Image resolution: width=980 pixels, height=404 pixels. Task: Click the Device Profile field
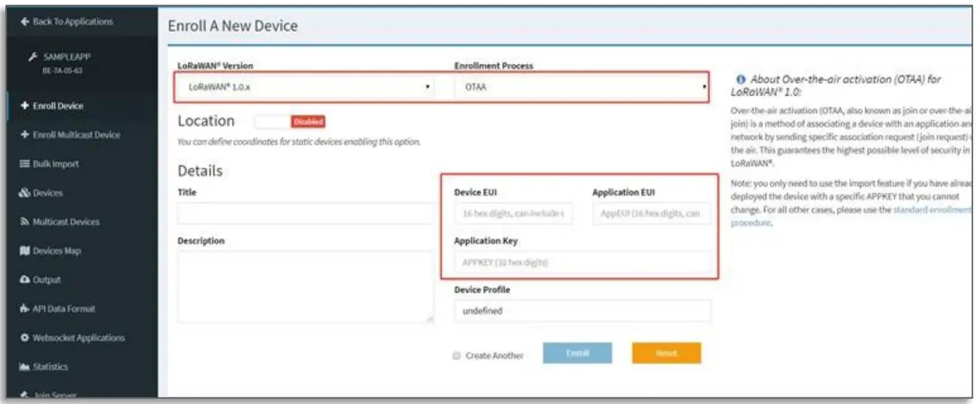[x=582, y=310]
